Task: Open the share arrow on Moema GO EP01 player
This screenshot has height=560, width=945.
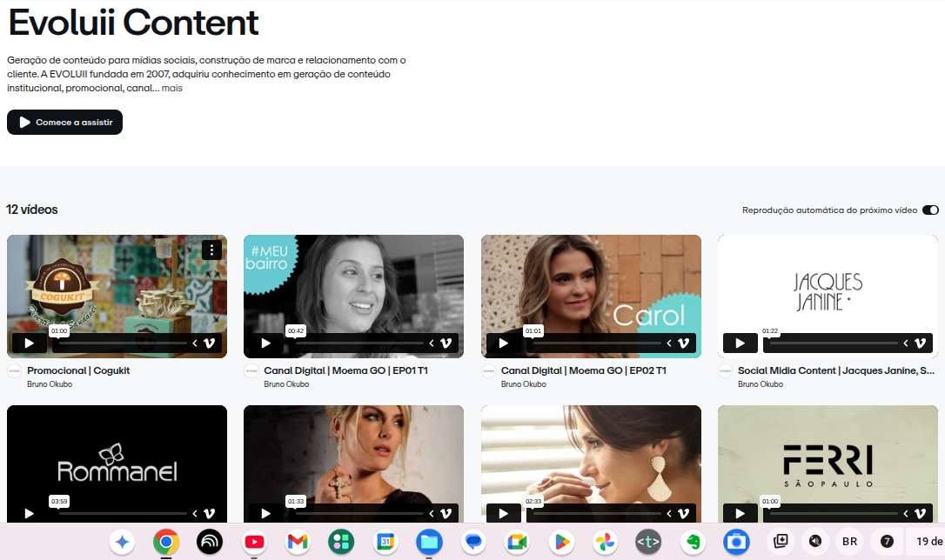Action: (x=432, y=343)
